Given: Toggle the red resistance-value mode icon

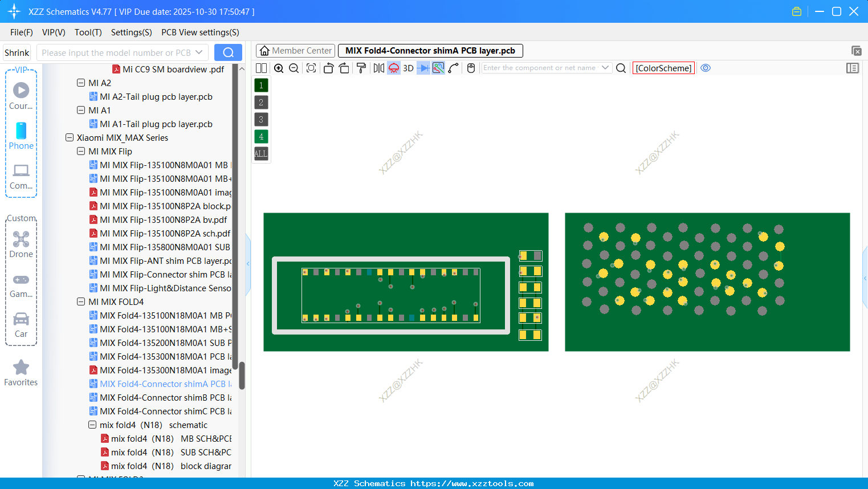Looking at the screenshot, I should pyautogui.click(x=394, y=68).
